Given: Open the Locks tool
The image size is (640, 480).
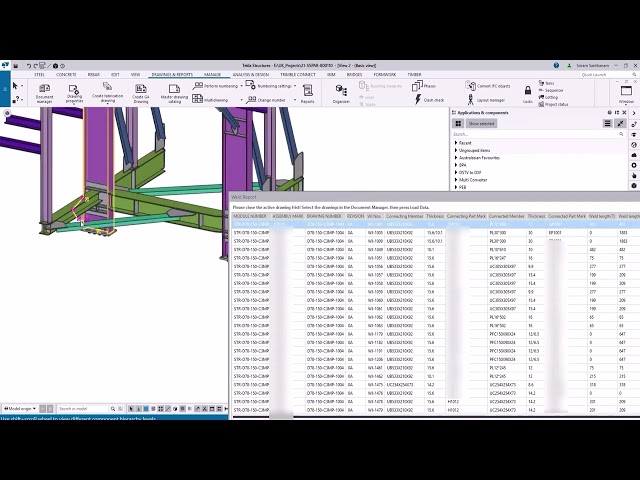Looking at the screenshot, I should pyautogui.click(x=528, y=94).
